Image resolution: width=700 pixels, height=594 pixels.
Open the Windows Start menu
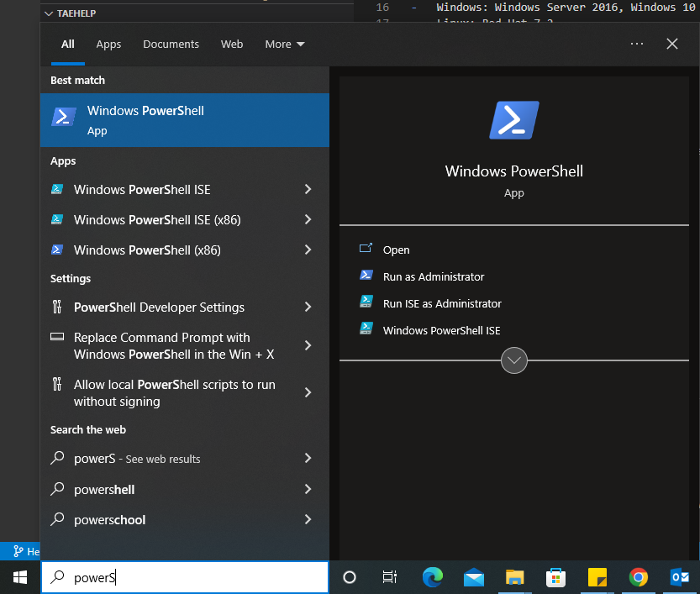pyautogui.click(x=19, y=577)
